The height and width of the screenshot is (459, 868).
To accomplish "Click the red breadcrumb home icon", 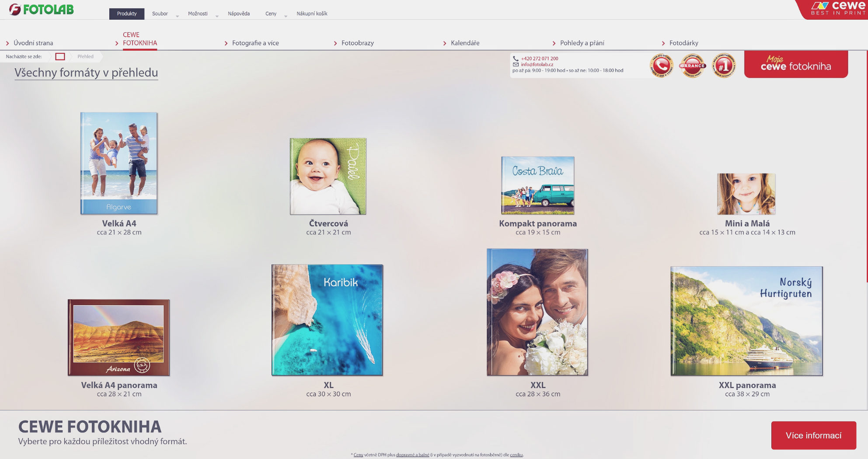I will tap(60, 56).
